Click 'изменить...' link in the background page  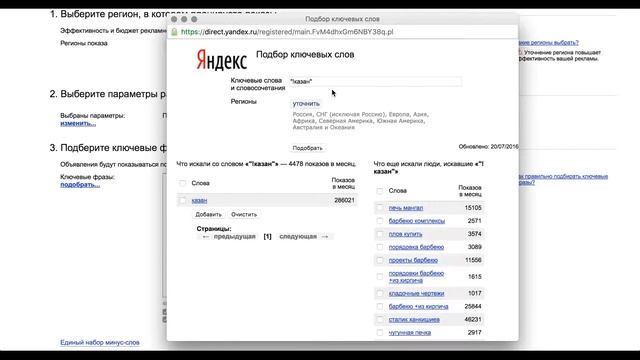[78, 123]
